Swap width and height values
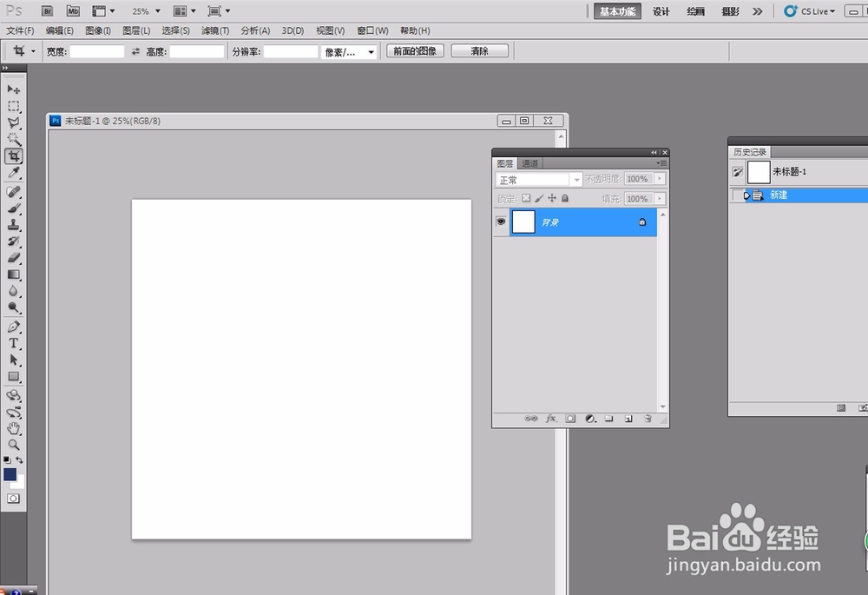 coord(135,51)
